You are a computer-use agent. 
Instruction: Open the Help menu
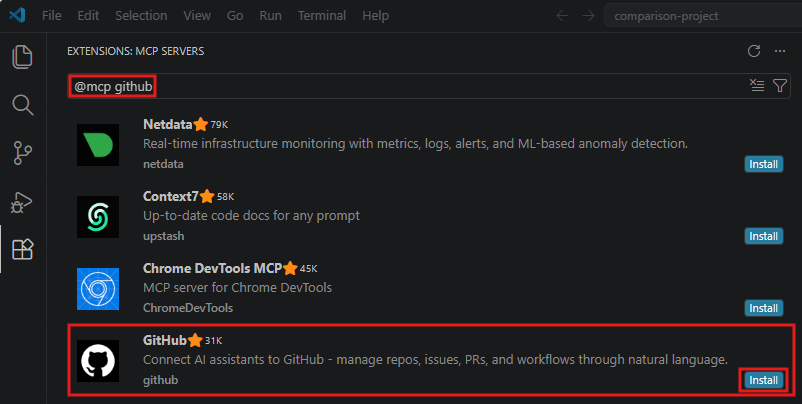(375, 16)
